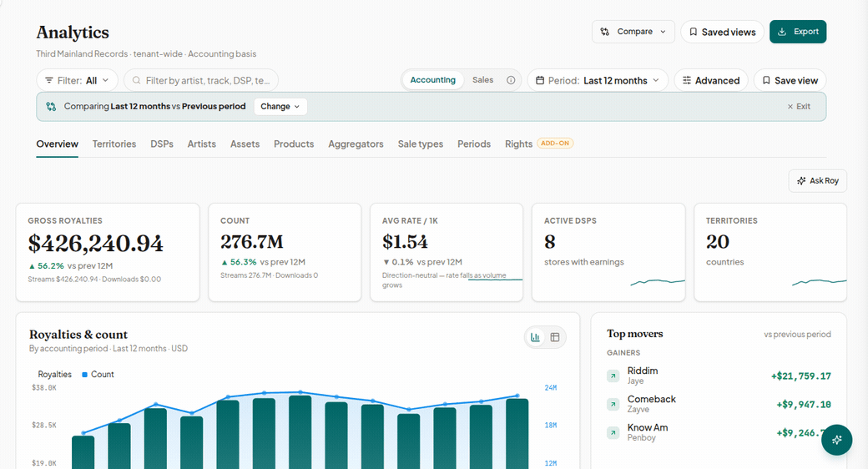This screenshot has height=469, width=868.
Task: Open the Filter: All dropdown
Action: pos(77,80)
